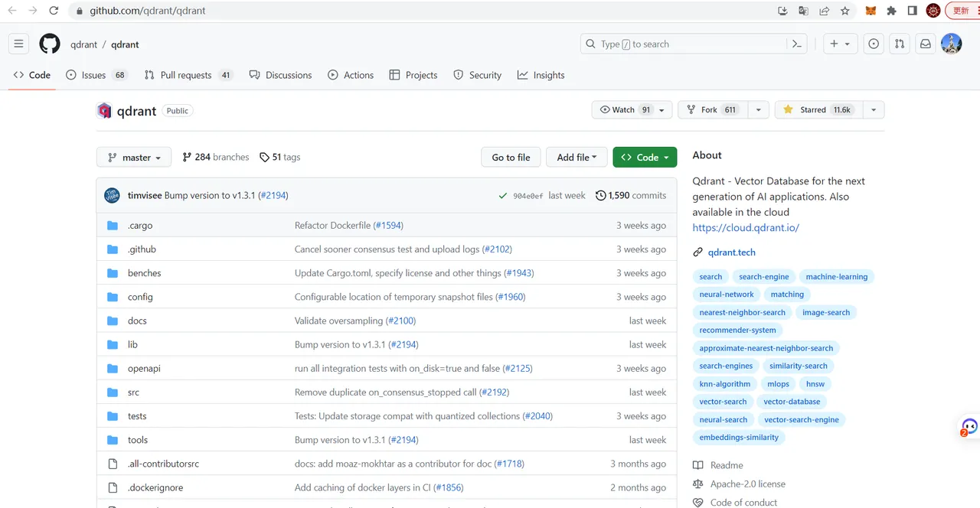980x508 pixels.
Task: Click the browser address bar URL
Action: click(x=147, y=11)
